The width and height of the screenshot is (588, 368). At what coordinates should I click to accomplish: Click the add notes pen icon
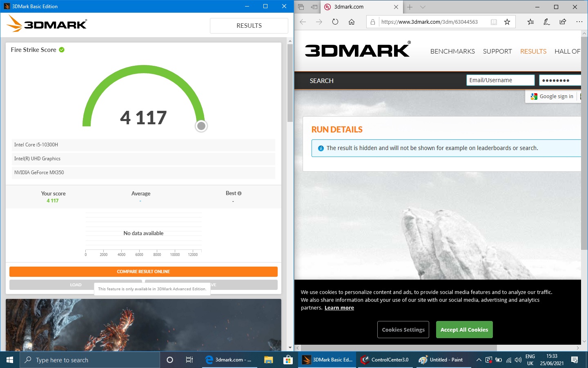tap(547, 22)
